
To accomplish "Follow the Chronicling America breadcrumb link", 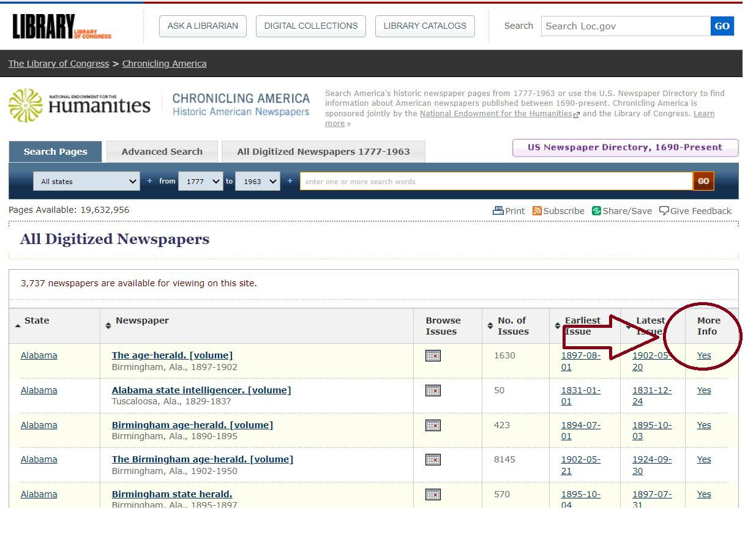I will tap(164, 64).
